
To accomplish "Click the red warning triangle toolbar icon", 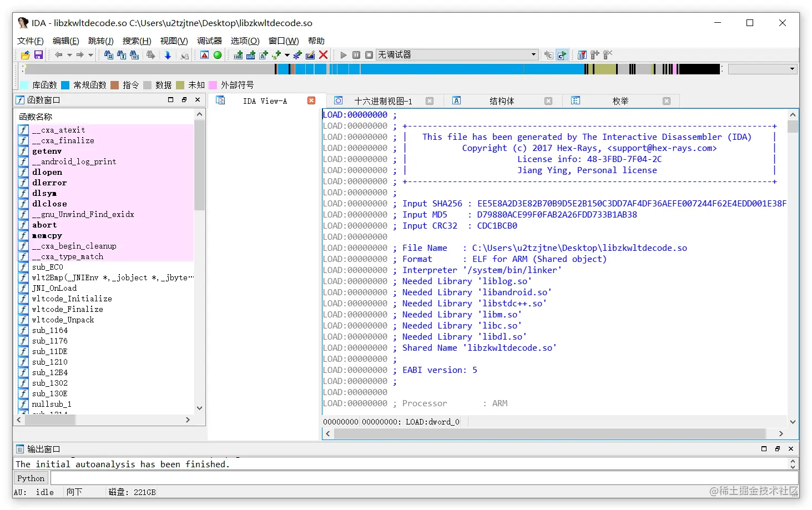I will [204, 55].
